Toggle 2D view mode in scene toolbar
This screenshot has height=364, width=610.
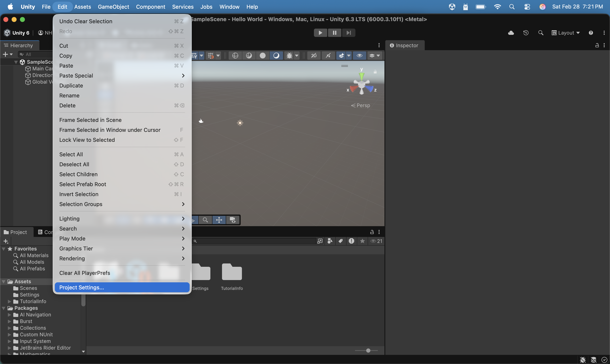pos(314,55)
